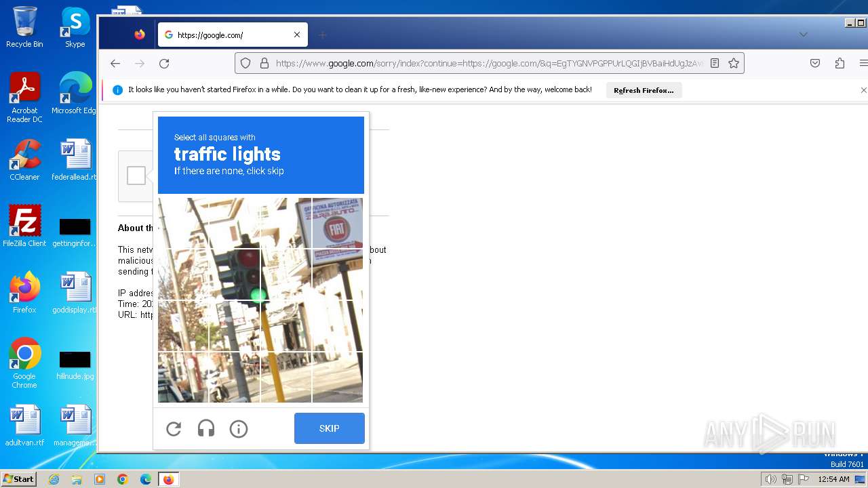Click the Action Center flag icon
Image resolution: width=868 pixels, height=488 pixels.
[x=804, y=479]
